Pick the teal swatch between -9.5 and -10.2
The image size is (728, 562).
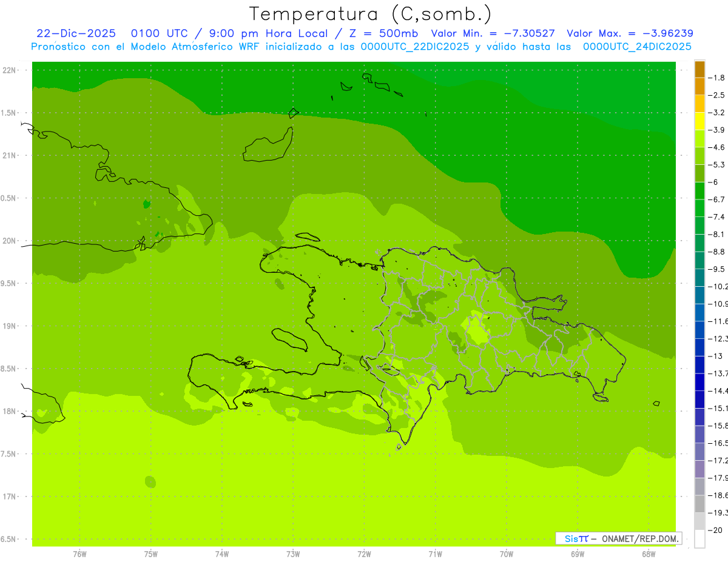[x=699, y=278]
